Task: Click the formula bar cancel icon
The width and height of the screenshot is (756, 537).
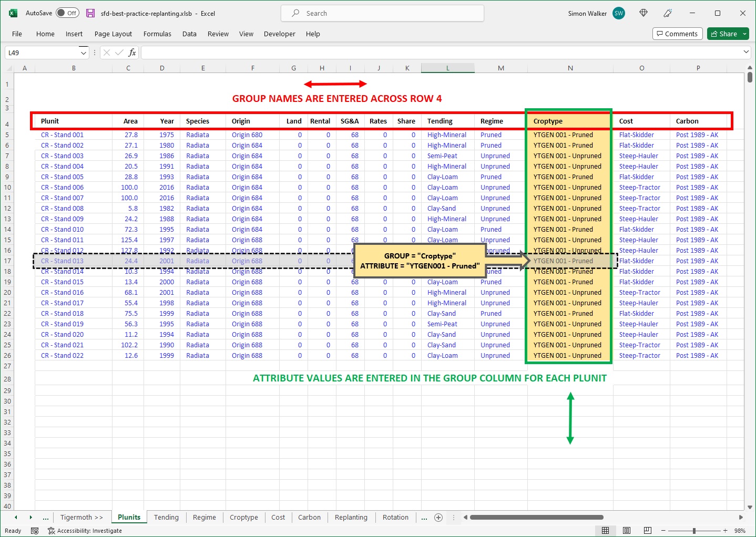Action: 107,53
